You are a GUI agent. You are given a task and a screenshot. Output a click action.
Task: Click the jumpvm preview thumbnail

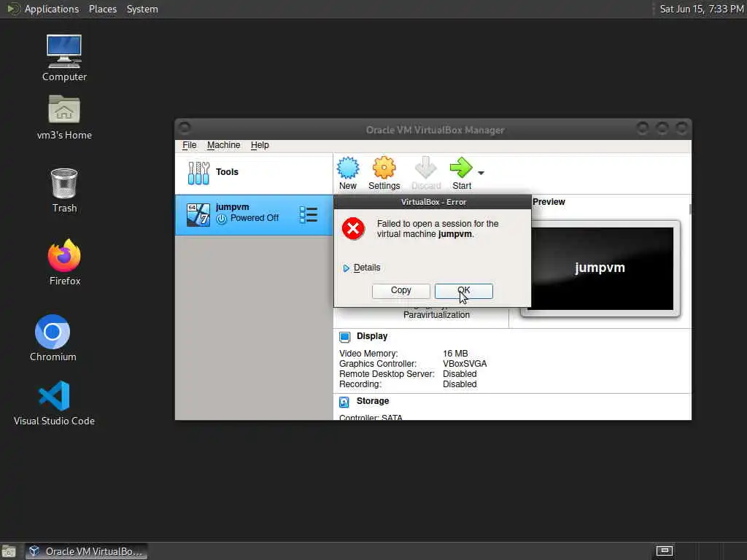(x=600, y=268)
